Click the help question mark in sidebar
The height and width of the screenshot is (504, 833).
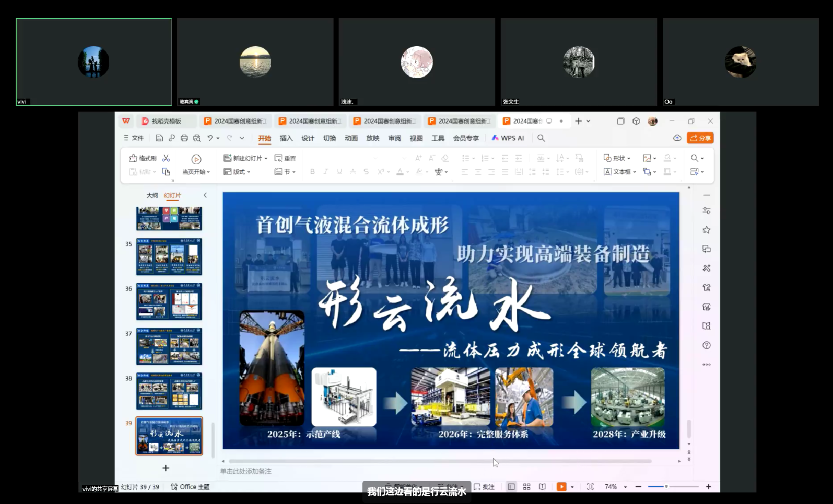[x=706, y=345]
